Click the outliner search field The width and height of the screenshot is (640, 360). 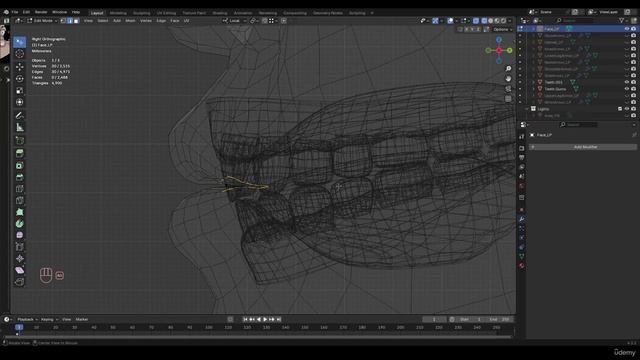[x=575, y=20]
